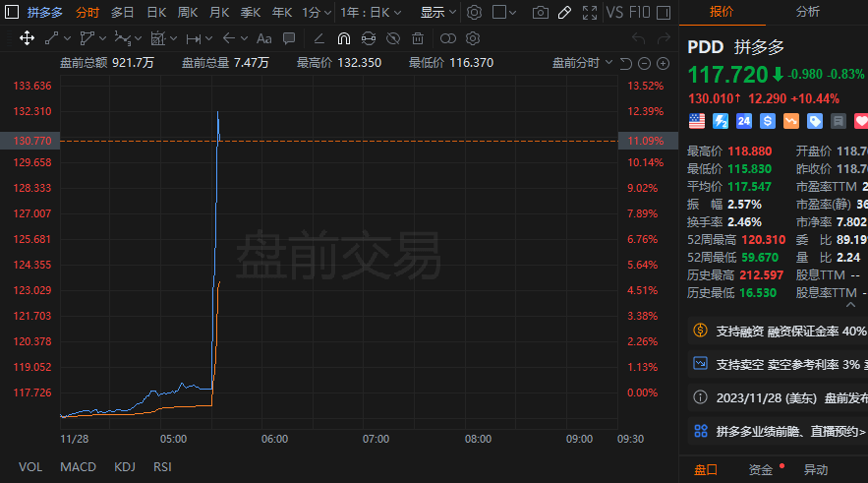Viewport: 868px width, 483px height.
Task: Open the 拼多多业绩前瞻 livestream link
Action: pos(781,430)
